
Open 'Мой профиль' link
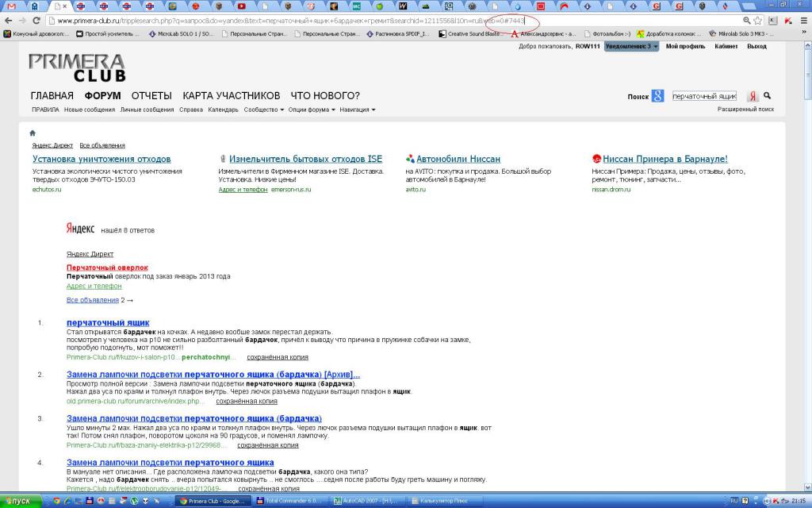[685, 46]
